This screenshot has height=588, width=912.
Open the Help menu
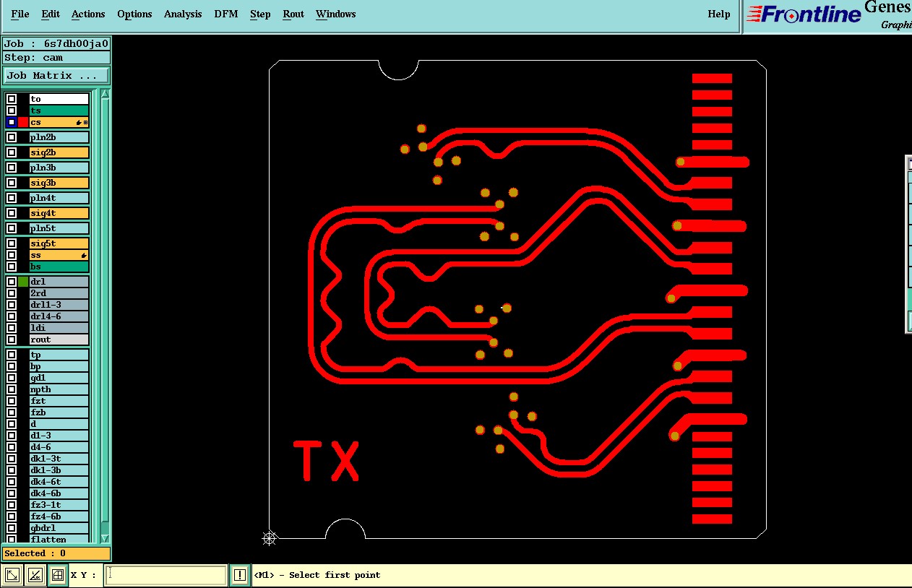tap(719, 14)
